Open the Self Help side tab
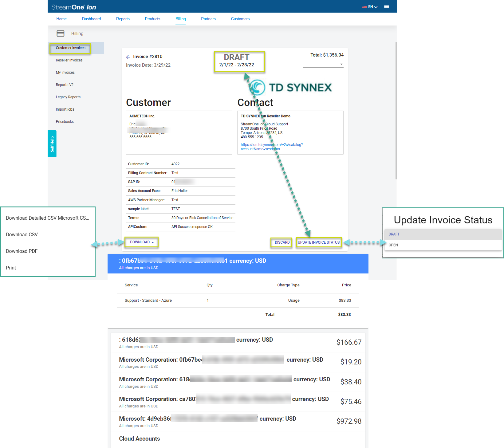This screenshot has width=504, height=448. pyautogui.click(x=52, y=144)
